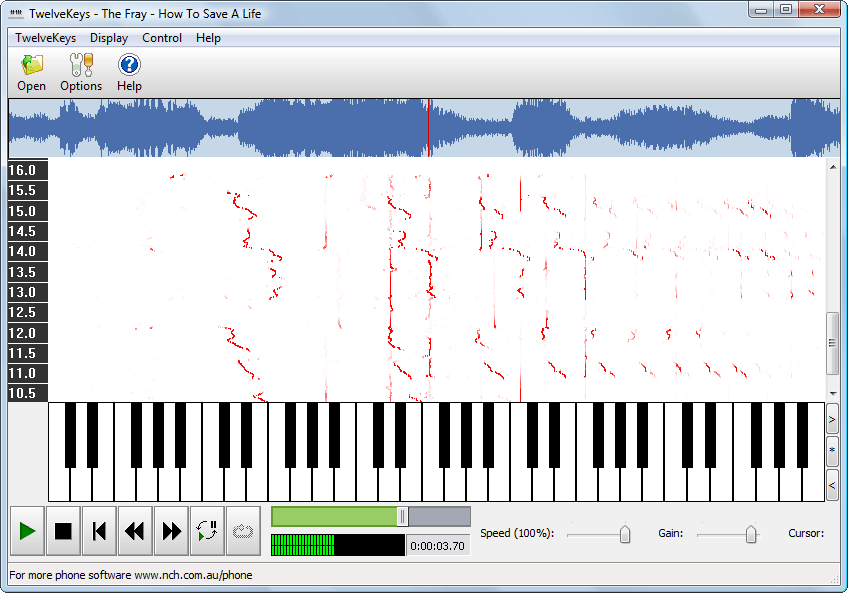Open the Options toolbar icon
The width and height of the screenshot is (848, 593).
81,73
